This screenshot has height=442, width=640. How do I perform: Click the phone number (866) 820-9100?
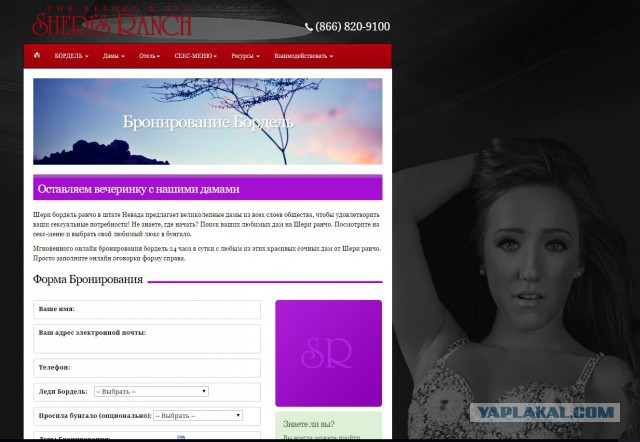pyautogui.click(x=348, y=27)
